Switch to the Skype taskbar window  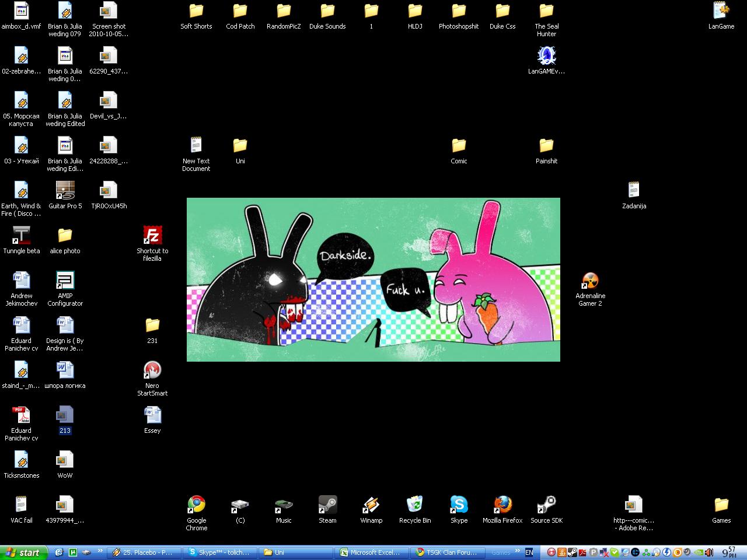tap(219, 552)
